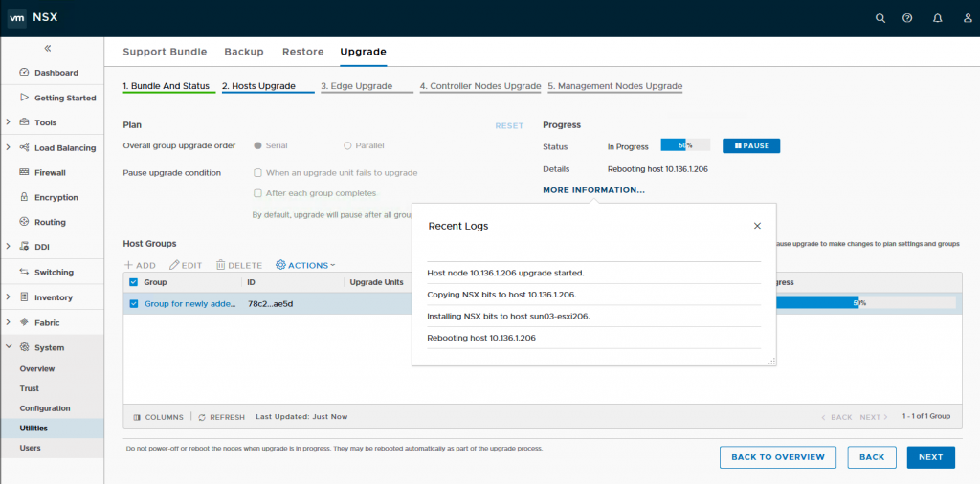Click the RESET link in Plan

(x=509, y=126)
